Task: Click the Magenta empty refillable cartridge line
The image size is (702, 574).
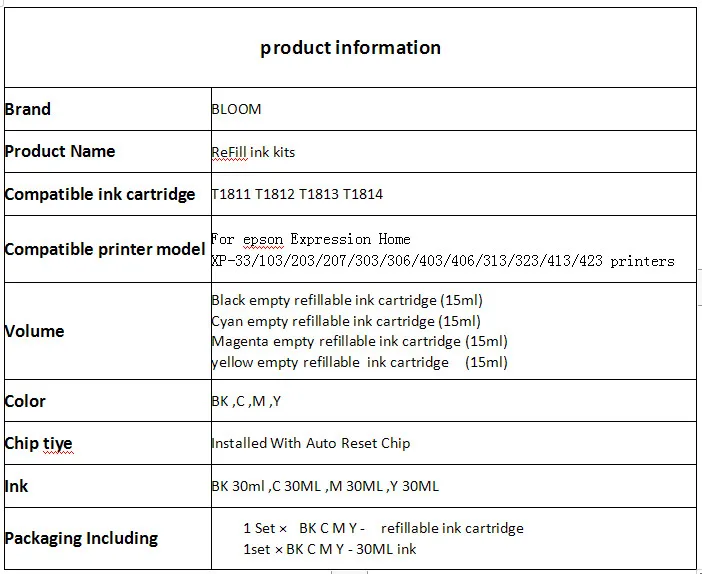Action: pyautogui.click(x=359, y=341)
